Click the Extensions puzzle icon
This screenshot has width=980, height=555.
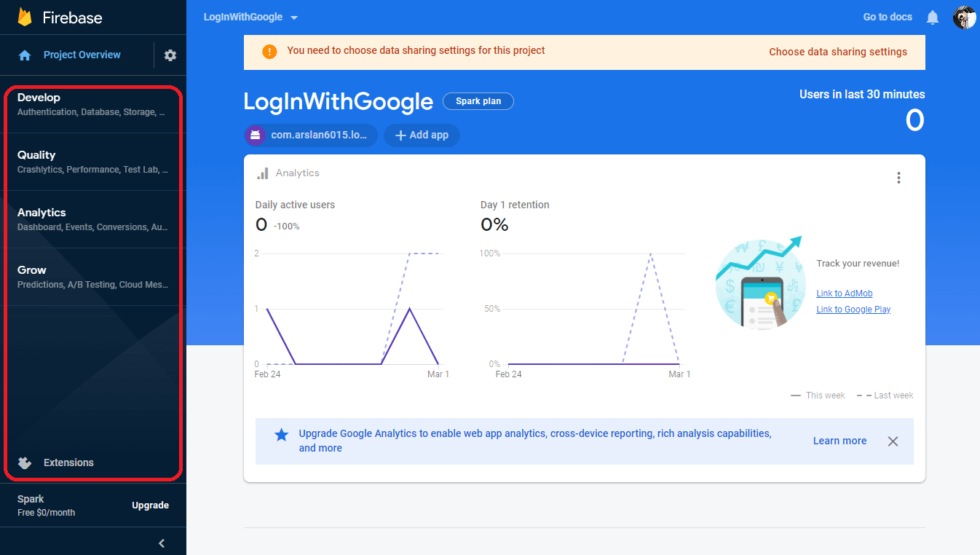(x=25, y=462)
